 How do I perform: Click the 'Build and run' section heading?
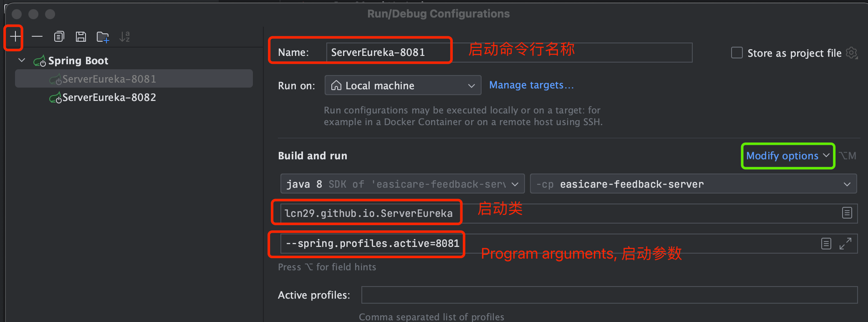(x=313, y=156)
